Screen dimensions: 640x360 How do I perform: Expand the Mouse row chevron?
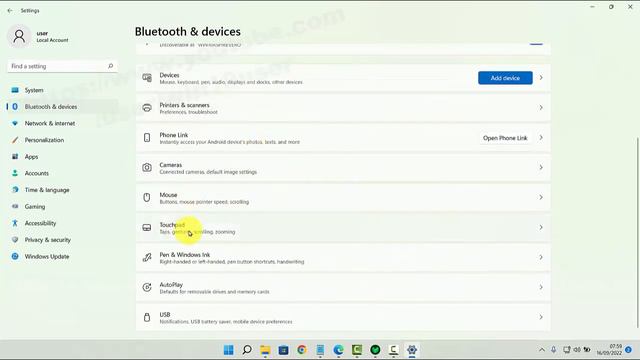(x=541, y=198)
